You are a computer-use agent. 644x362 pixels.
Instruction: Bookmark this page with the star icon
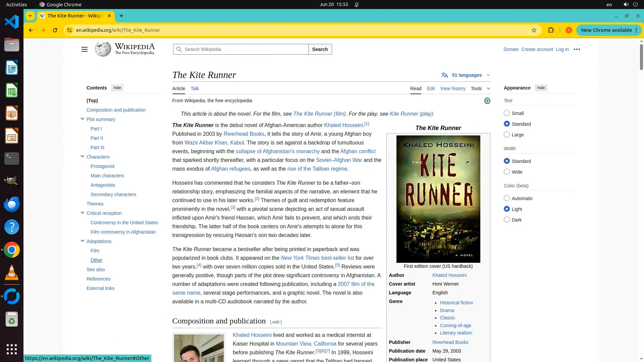coord(534,30)
